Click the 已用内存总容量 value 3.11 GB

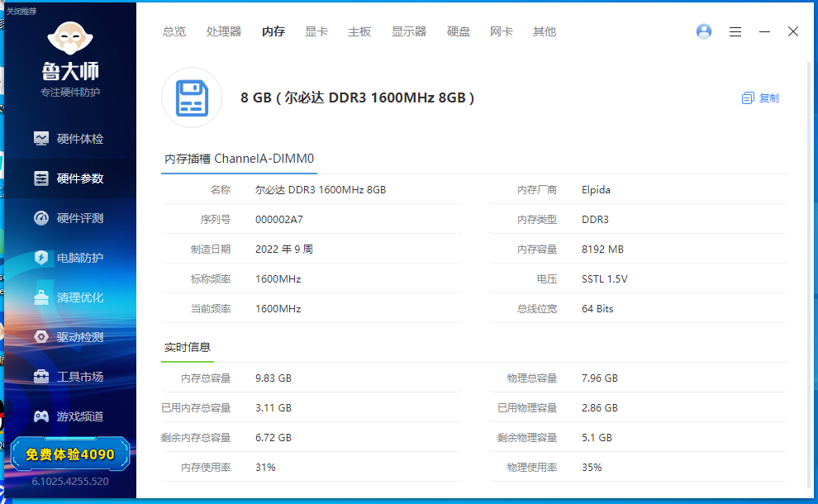[273, 408]
